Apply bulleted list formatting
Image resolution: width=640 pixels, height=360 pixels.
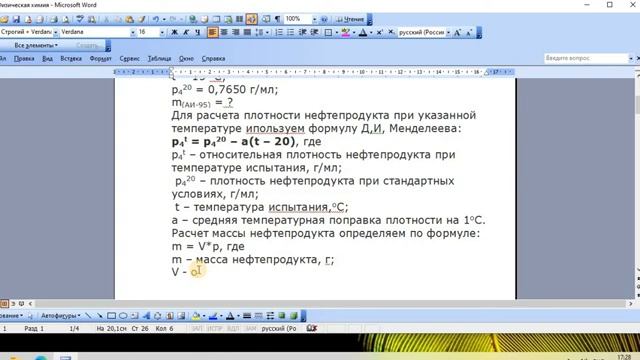(x=291, y=32)
